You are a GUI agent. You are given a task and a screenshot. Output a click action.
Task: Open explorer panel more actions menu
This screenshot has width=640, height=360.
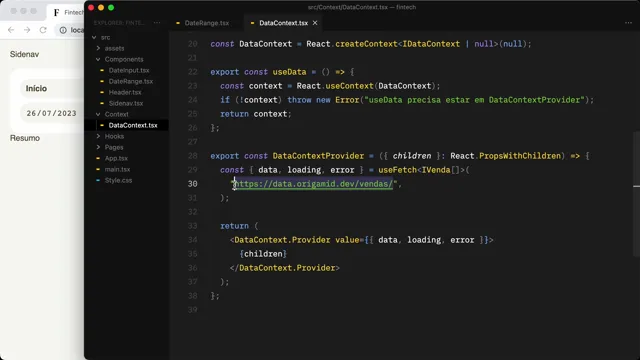pos(157,23)
